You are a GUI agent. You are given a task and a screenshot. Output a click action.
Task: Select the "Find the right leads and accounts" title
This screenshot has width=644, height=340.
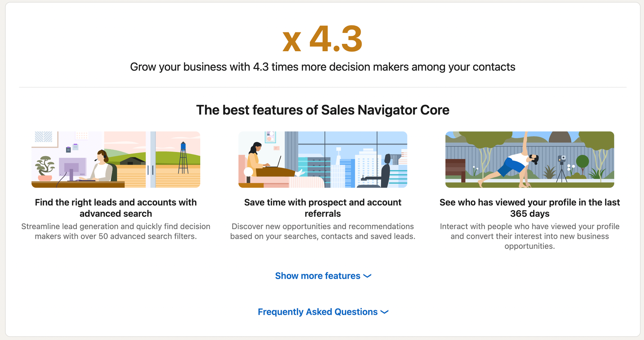pos(116,208)
